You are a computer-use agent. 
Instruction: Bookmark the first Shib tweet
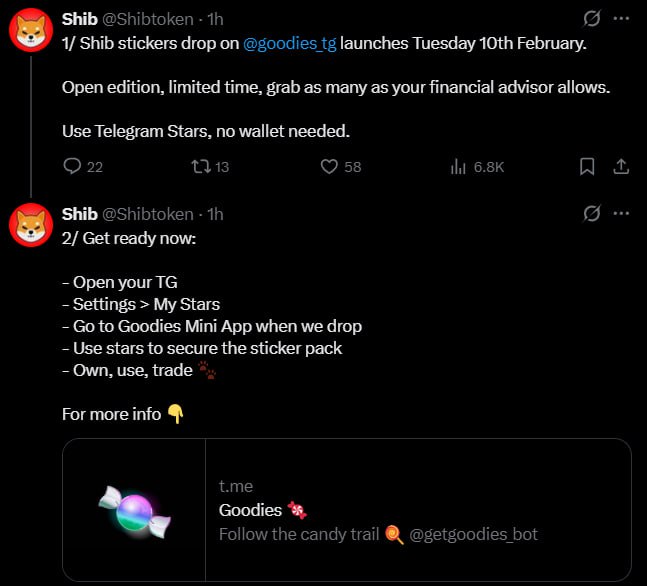588,167
